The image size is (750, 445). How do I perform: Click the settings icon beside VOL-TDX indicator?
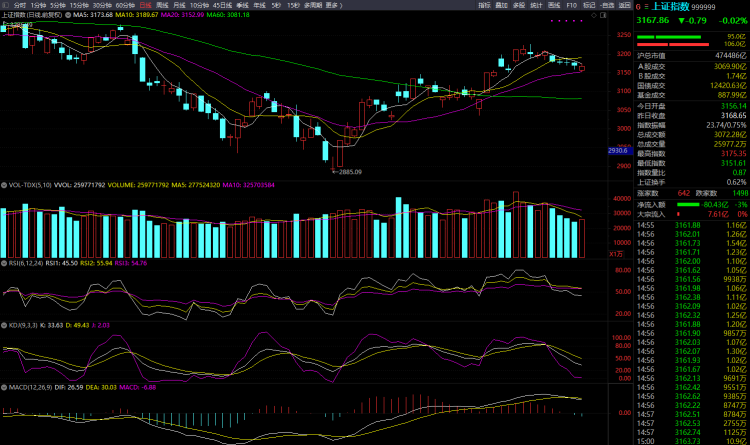4,185
